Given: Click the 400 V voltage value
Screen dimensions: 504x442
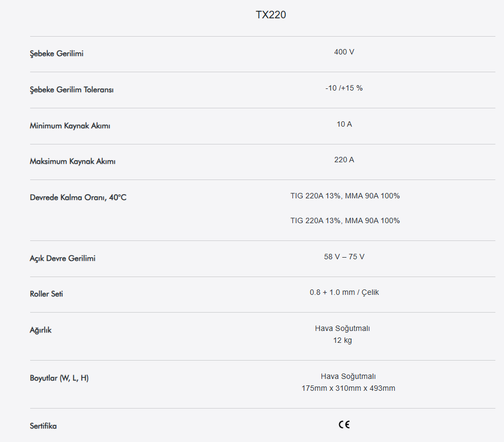Looking at the screenshot, I should point(344,52).
